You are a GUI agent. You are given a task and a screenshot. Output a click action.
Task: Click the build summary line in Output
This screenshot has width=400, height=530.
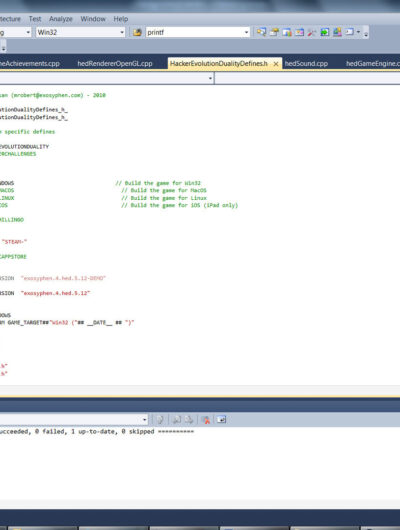click(x=97, y=432)
